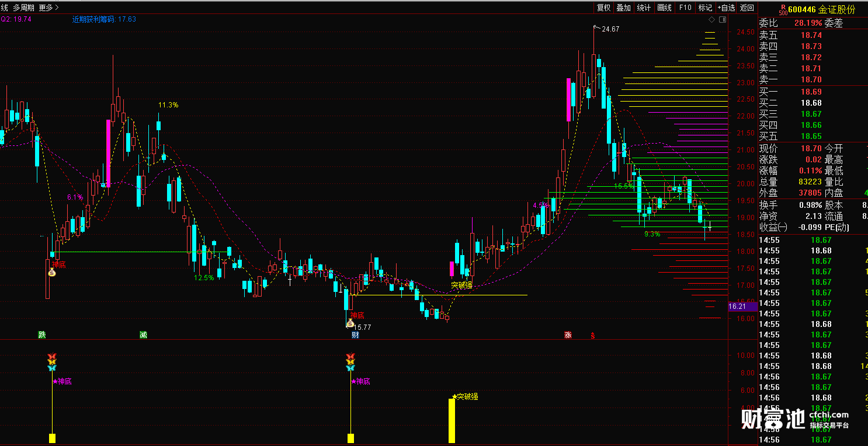The width and height of the screenshot is (868, 446).
Task: Click the 24.50 price axis label
Action: [745, 33]
